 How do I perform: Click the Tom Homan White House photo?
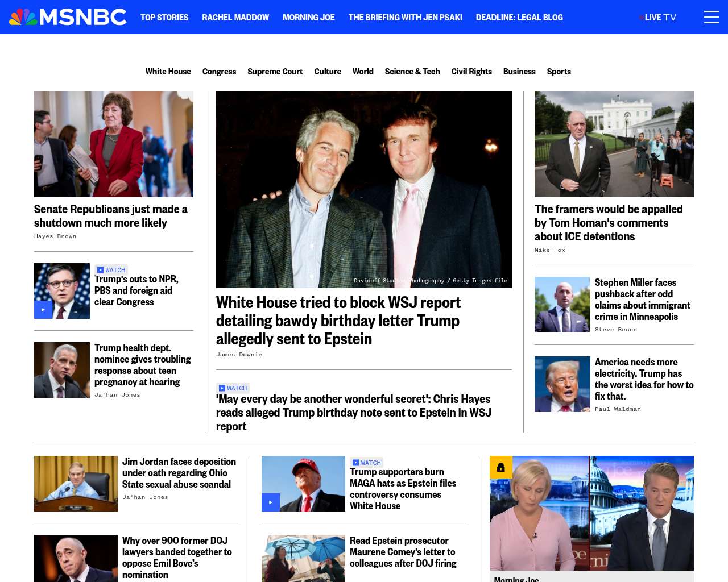(x=614, y=144)
